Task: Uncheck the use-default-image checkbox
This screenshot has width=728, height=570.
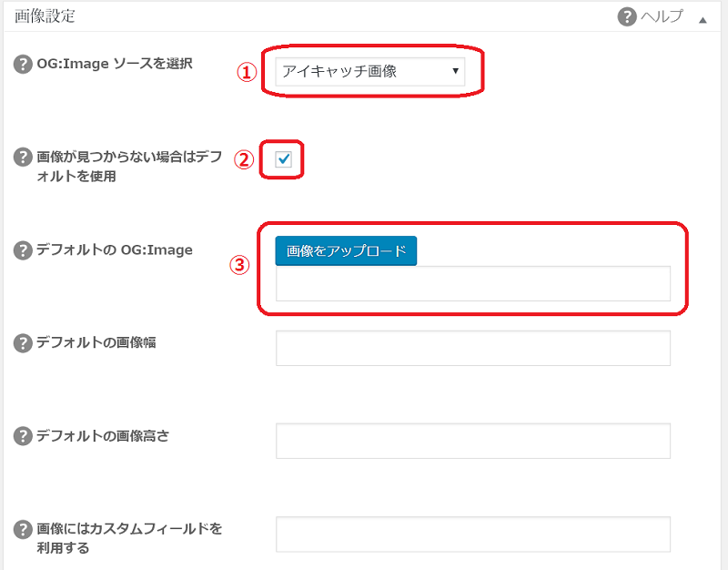Action: pyautogui.click(x=283, y=159)
